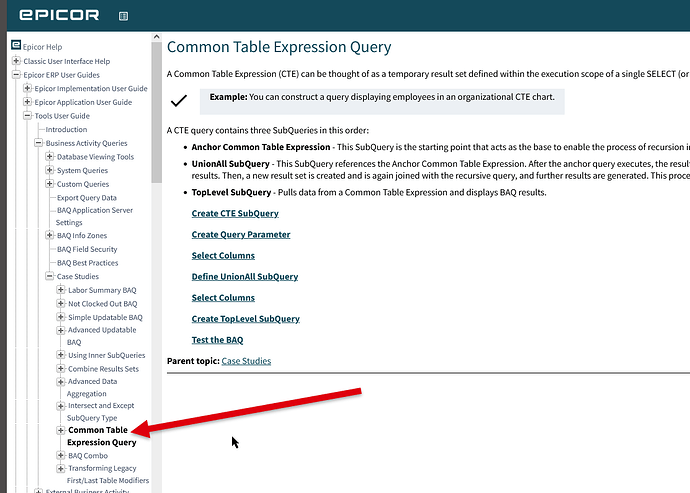
Task: Open Test the BAQ link
Action: click(217, 340)
